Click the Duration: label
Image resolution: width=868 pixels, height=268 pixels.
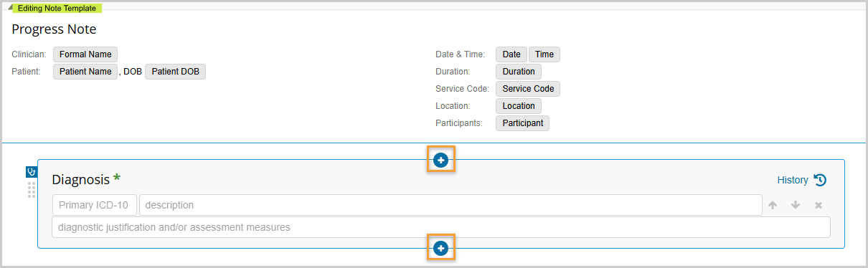(x=453, y=72)
